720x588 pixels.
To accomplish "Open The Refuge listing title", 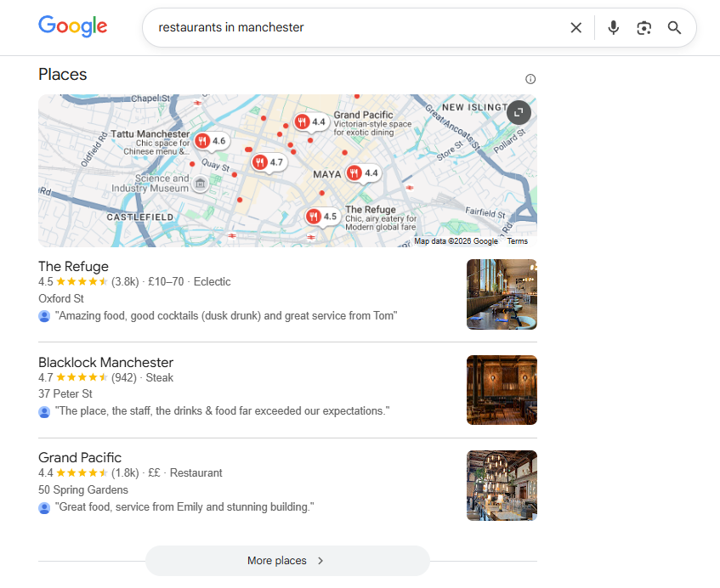I will (73, 266).
